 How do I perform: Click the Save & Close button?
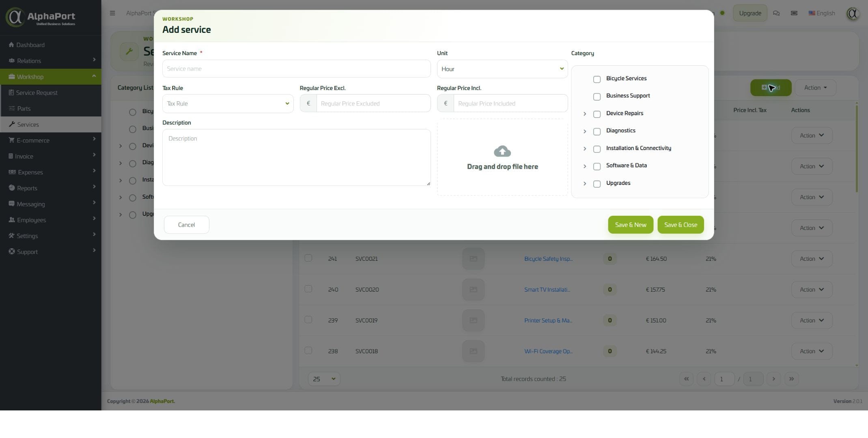click(681, 225)
